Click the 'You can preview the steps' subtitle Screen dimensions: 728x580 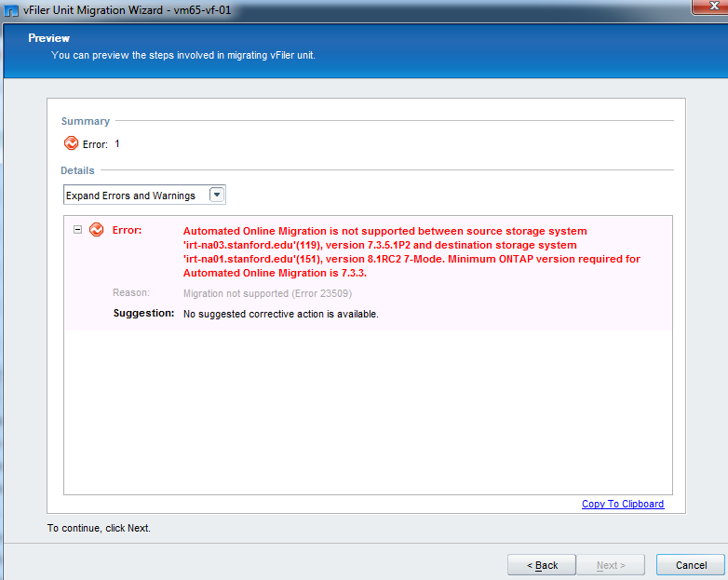pyautogui.click(x=182, y=55)
